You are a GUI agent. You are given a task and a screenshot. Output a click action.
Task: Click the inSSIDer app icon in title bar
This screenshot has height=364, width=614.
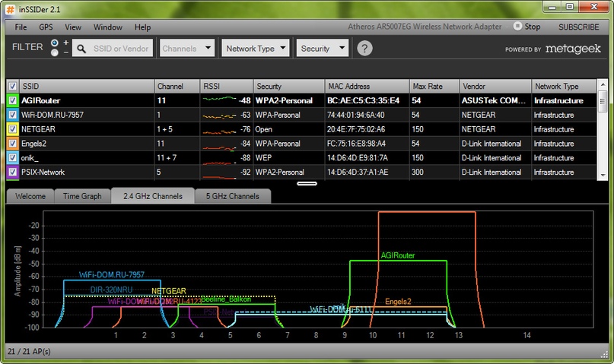pos(11,8)
